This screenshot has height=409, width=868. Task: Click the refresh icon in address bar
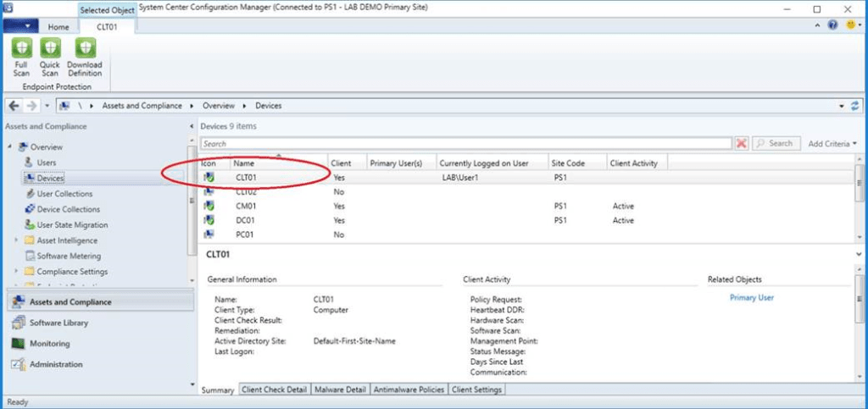click(854, 106)
